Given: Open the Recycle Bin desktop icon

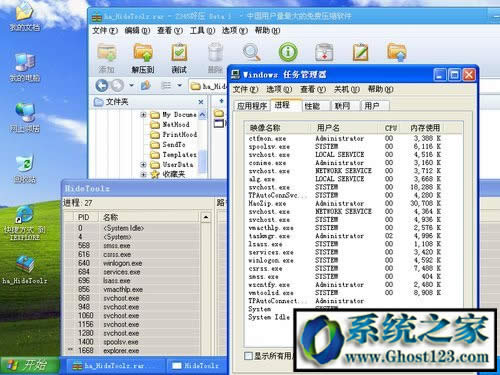Looking at the screenshot, I should coord(25,168).
